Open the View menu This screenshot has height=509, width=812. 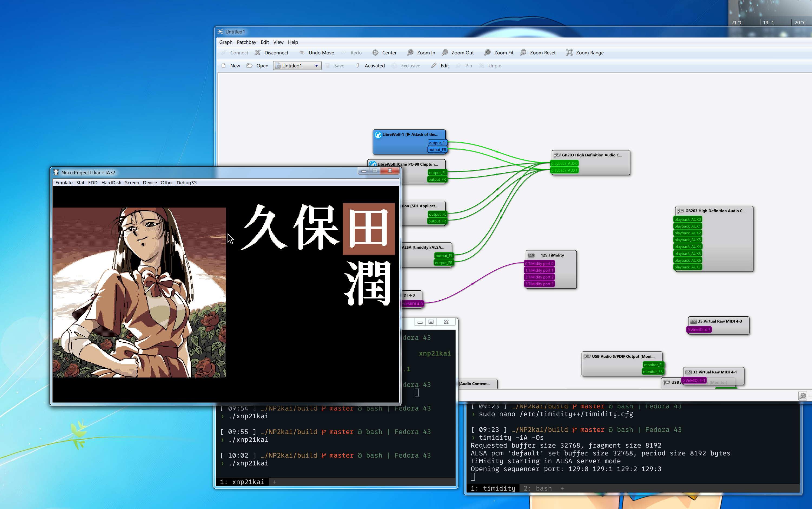278,42
